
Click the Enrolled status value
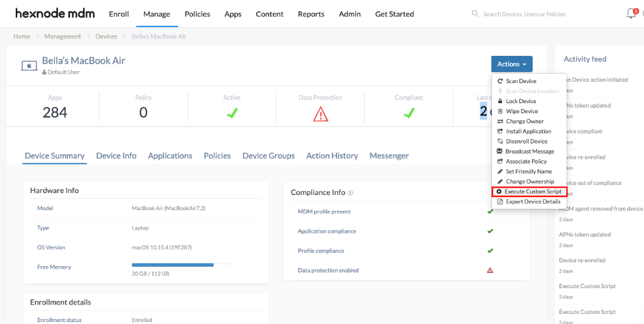coord(142,320)
